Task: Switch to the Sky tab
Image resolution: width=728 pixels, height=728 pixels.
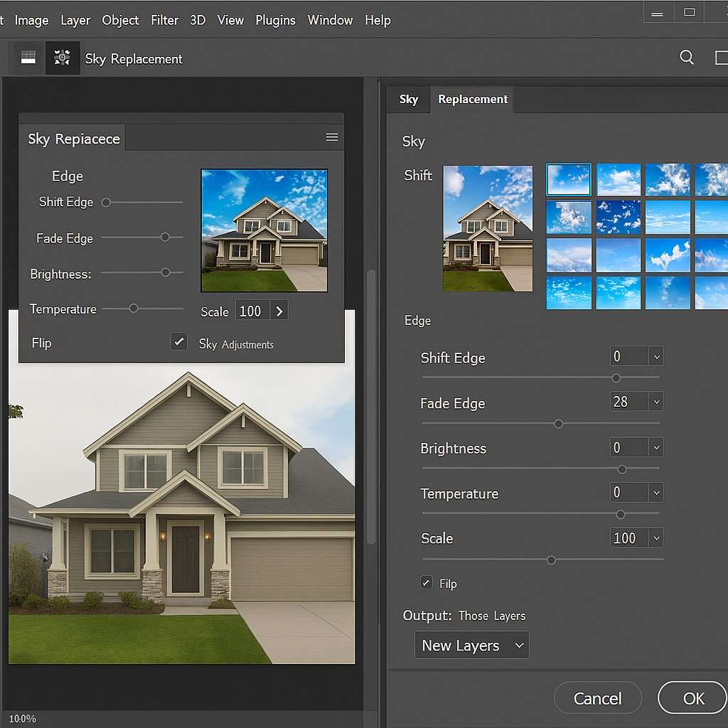Action: tap(409, 100)
